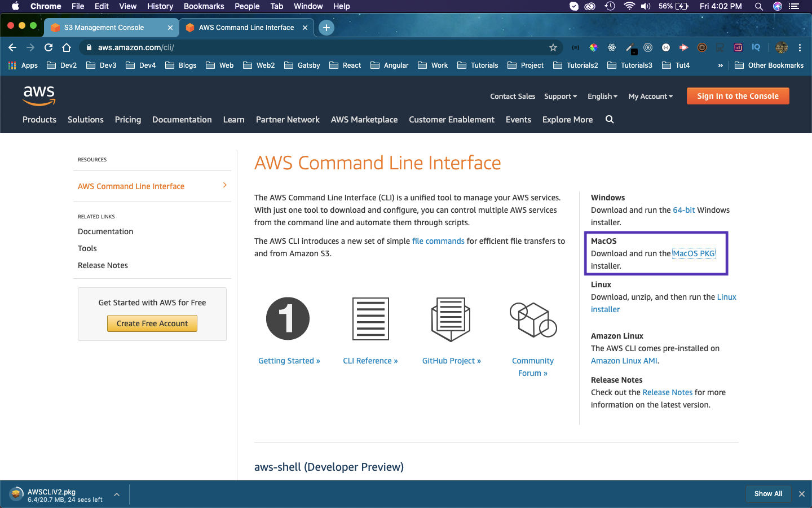Click the Community Forum cubes icon
812x508 pixels.
point(533,319)
